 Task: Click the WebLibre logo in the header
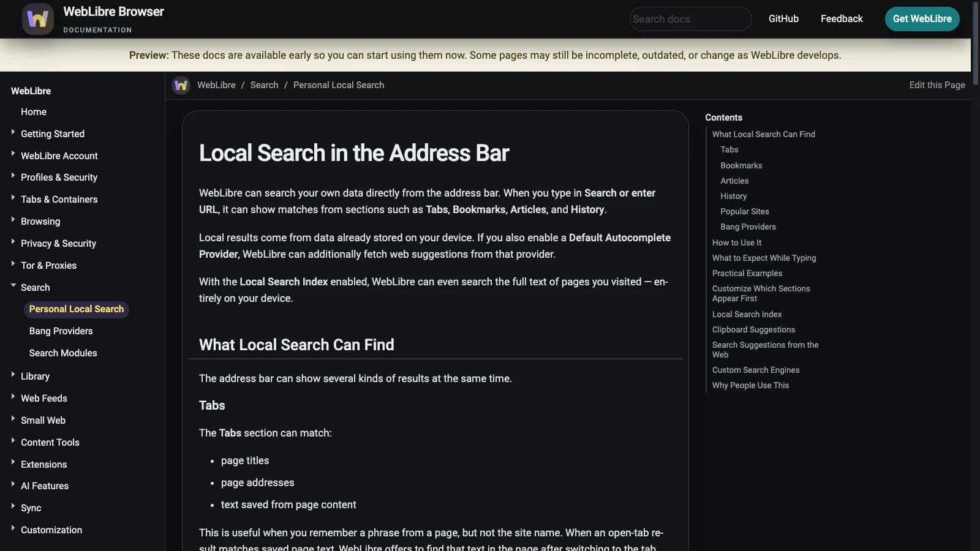tap(37, 19)
